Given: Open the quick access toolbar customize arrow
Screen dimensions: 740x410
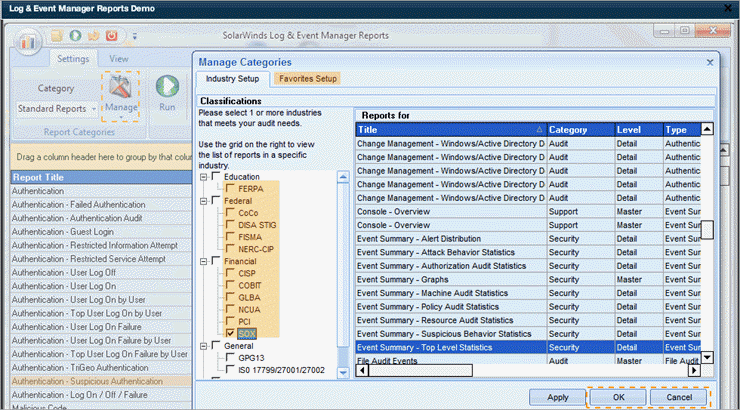Looking at the screenshot, I should point(135,37).
